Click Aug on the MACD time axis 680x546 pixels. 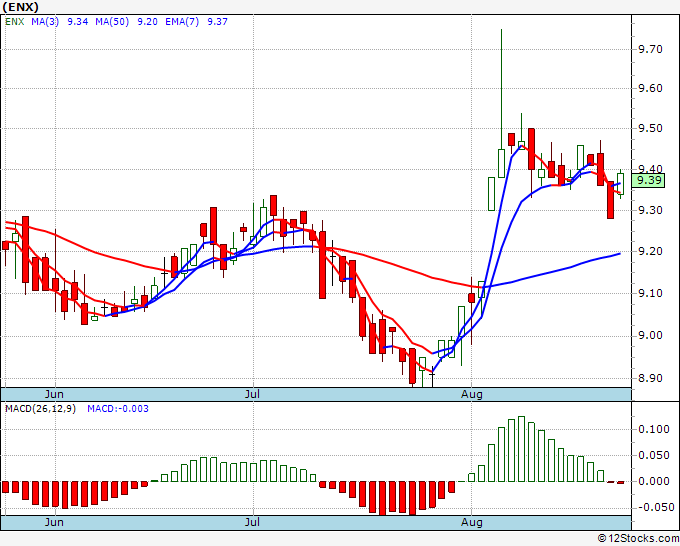click(x=472, y=522)
